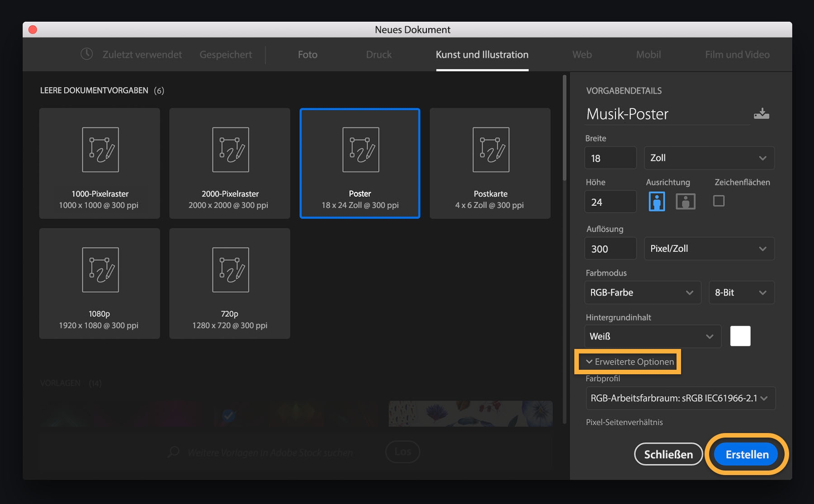
Task: Click the Breite width input field
Action: pyautogui.click(x=610, y=158)
